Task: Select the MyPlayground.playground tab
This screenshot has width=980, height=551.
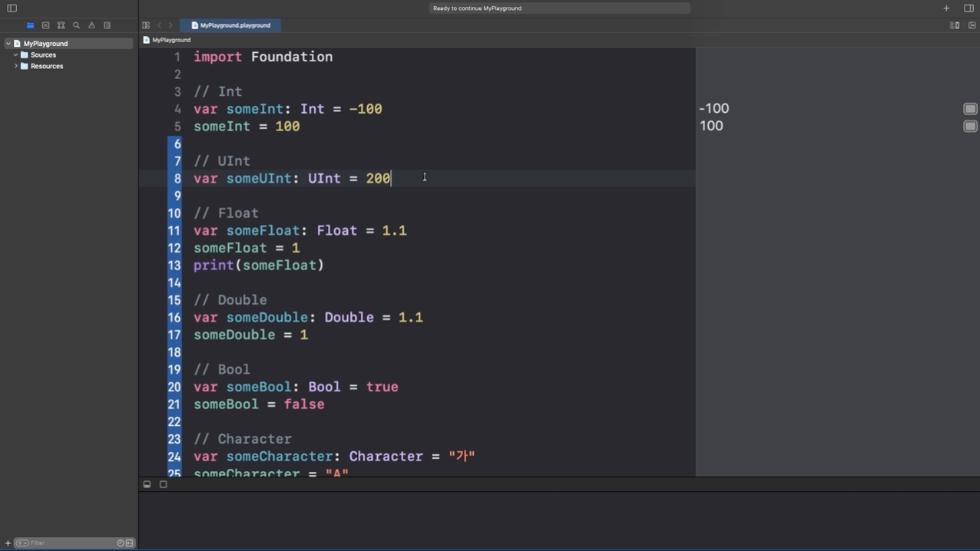Action: (230, 25)
